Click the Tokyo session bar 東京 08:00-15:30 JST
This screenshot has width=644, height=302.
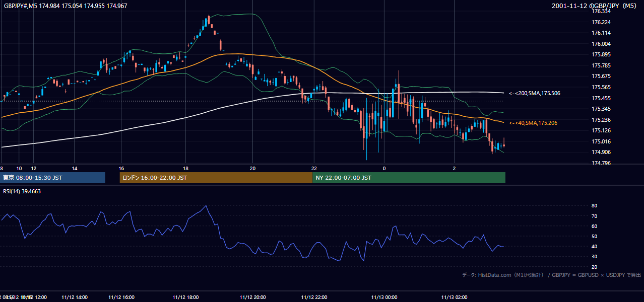tap(52, 178)
